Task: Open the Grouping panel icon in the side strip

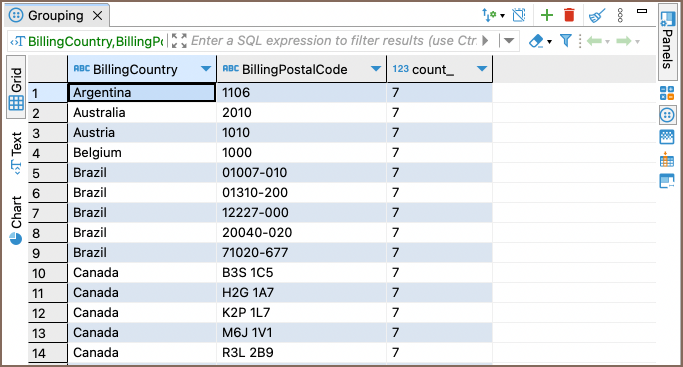Action: coord(667,115)
